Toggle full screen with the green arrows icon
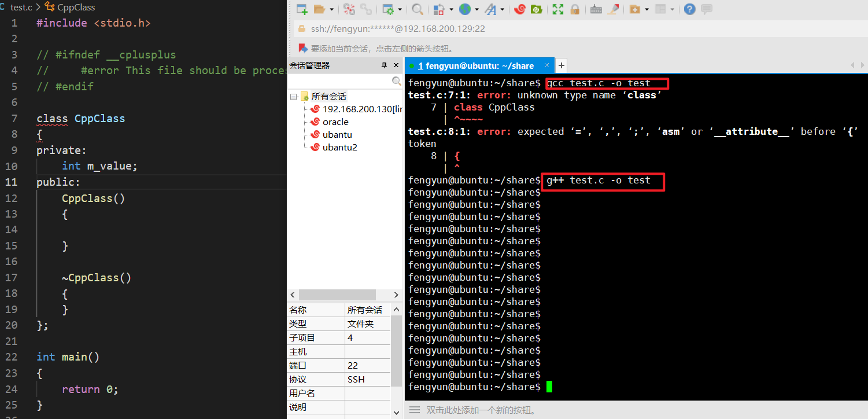868x419 pixels. (557, 9)
